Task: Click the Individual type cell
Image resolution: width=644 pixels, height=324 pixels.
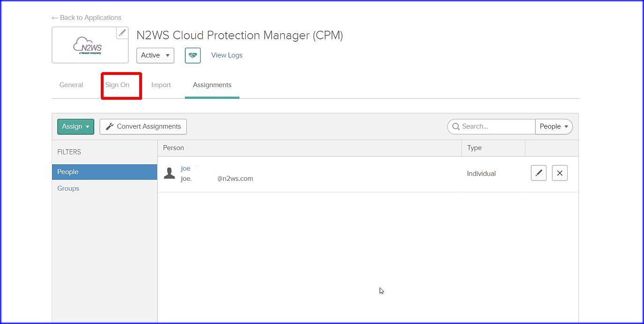Action: point(481,173)
